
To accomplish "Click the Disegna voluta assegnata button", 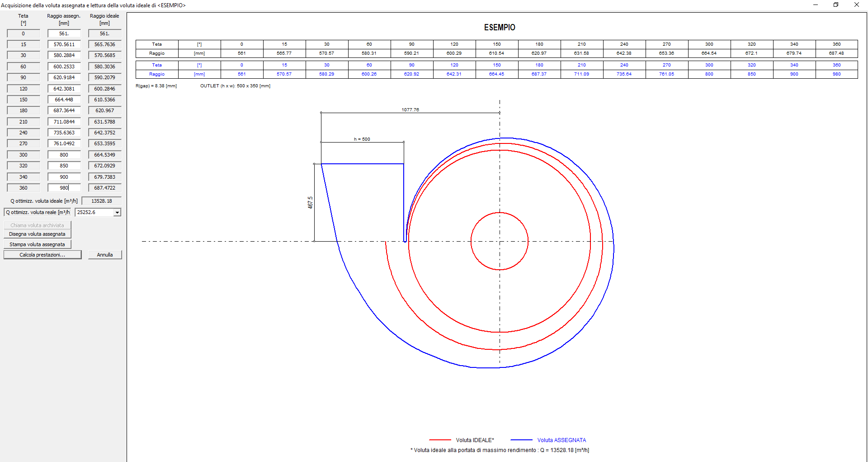I will [37, 234].
